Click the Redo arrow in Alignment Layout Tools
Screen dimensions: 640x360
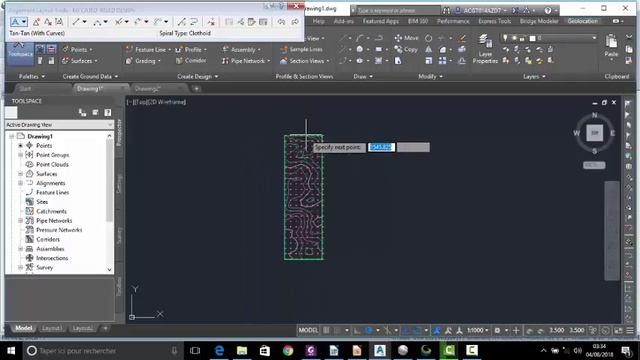tap(295, 22)
